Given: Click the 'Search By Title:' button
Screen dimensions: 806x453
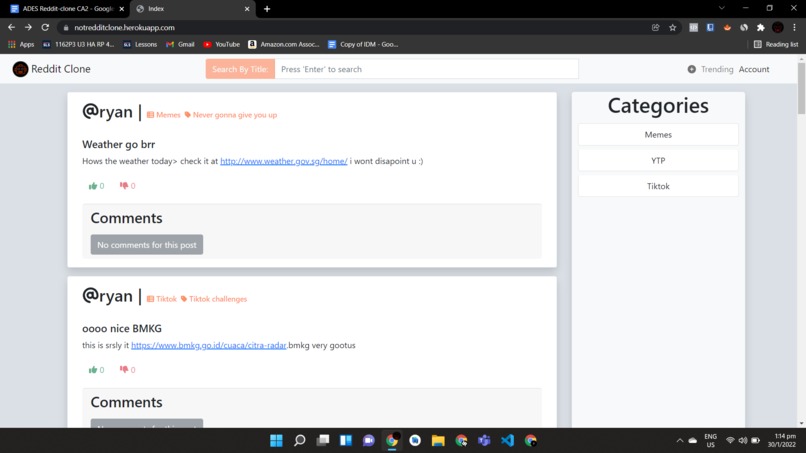Looking at the screenshot, I should (x=240, y=69).
